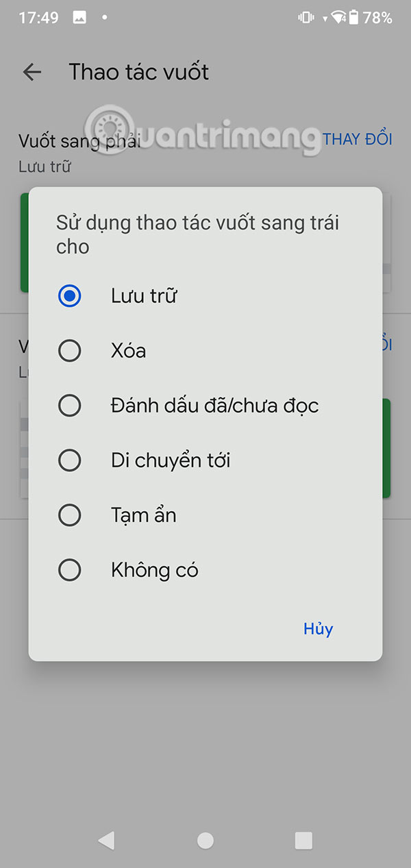Image resolution: width=411 pixels, height=868 pixels.
Task: Open recent apps with the square button
Action: tap(302, 841)
